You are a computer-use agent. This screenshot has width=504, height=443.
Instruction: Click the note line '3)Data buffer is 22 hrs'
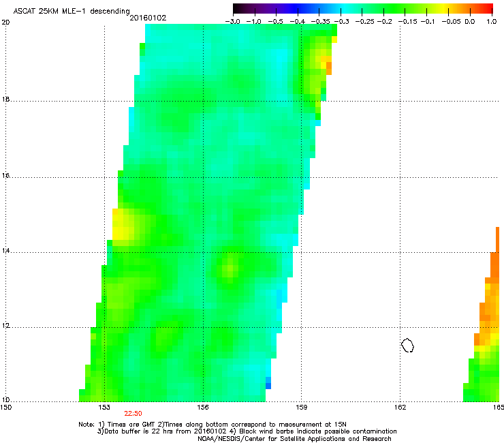(x=247, y=431)
